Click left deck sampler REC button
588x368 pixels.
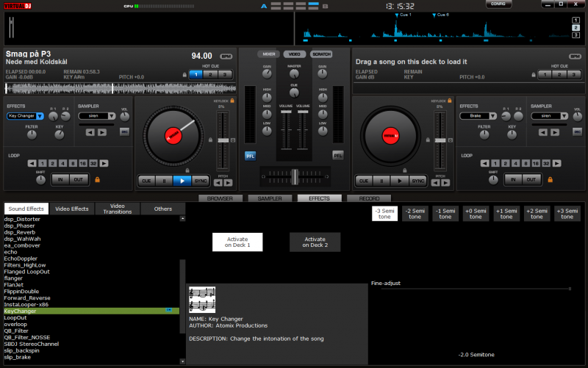tap(124, 132)
